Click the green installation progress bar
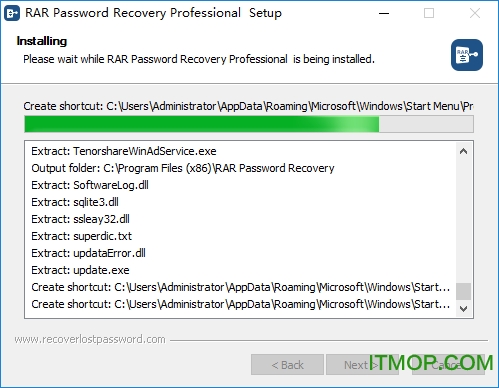 (249, 124)
